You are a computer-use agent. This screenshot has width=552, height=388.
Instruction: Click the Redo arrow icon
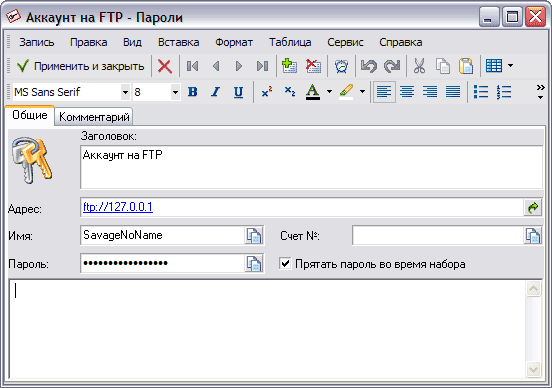[392, 66]
